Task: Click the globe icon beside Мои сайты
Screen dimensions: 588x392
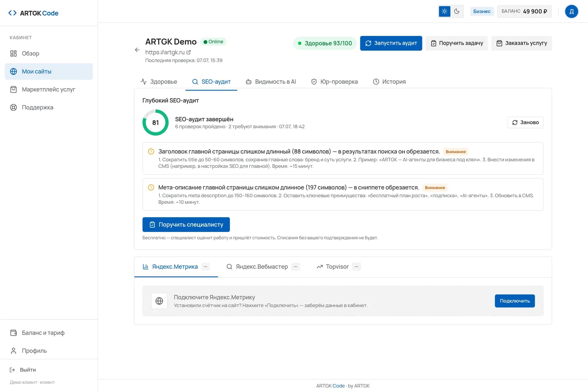Action: click(13, 71)
